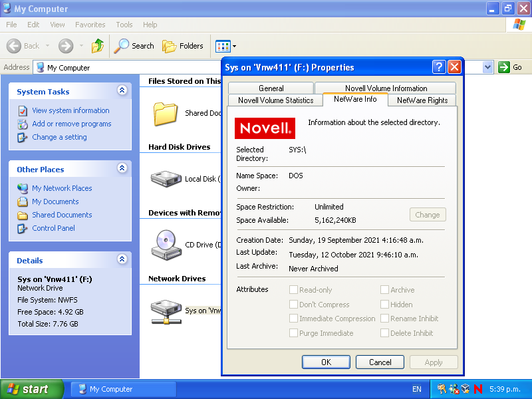Open Search magnifier in toolbar
This screenshot has height=399, width=532.
click(x=121, y=46)
